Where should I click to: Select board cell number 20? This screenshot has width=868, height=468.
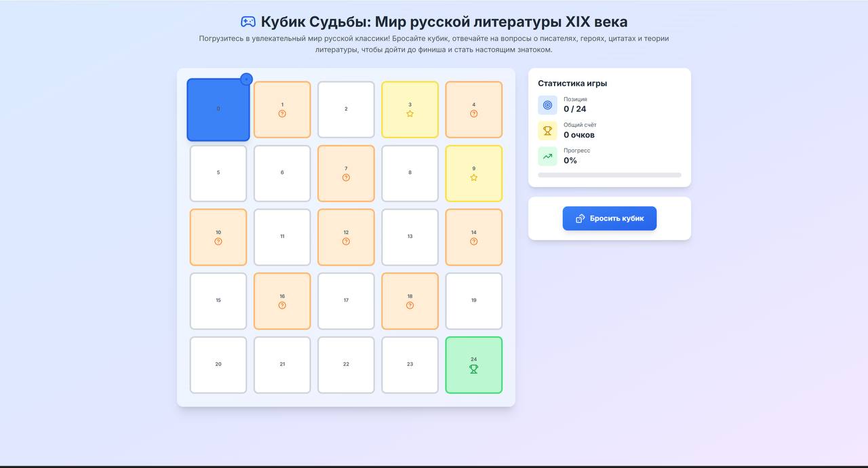218,365
